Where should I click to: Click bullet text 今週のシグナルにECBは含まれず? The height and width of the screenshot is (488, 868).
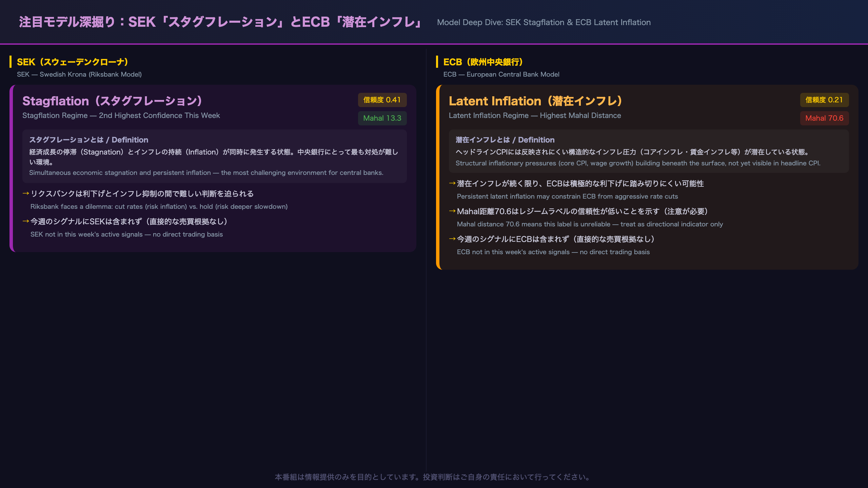[x=556, y=239]
